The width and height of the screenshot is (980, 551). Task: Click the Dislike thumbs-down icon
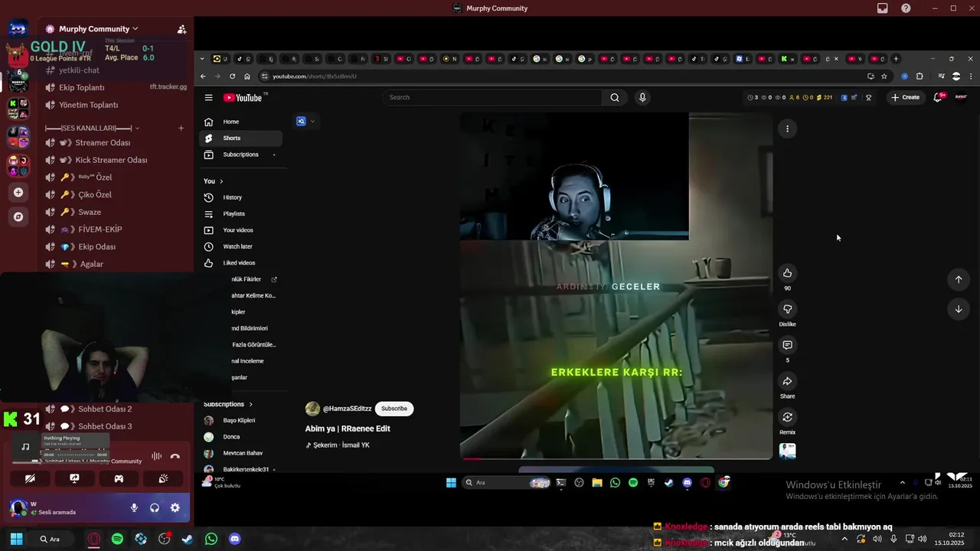787,309
